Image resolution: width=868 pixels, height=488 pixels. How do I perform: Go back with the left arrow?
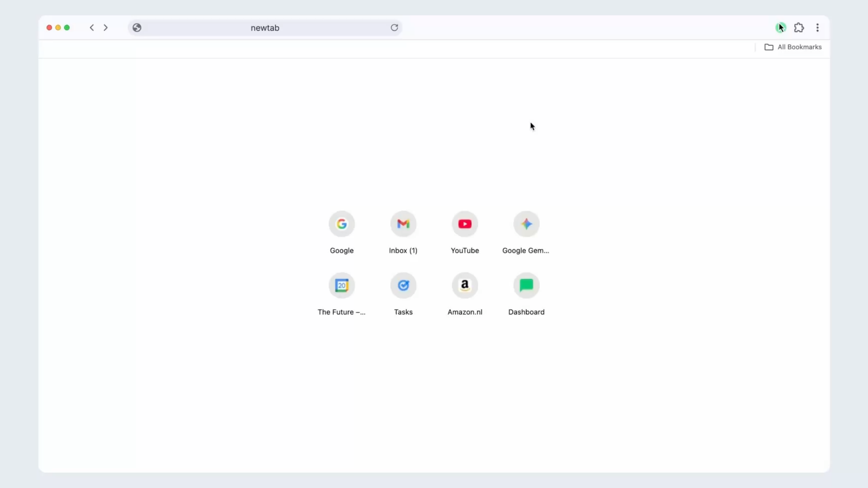tap(92, 28)
